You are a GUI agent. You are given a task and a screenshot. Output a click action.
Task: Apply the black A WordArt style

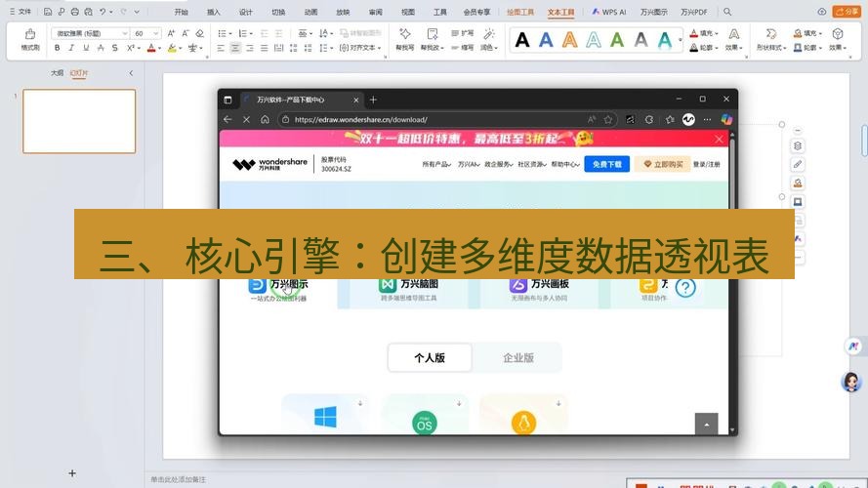522,40
